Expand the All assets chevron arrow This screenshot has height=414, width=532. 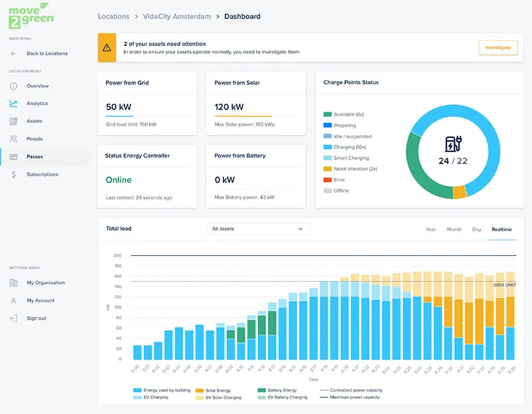coord(301,229)
